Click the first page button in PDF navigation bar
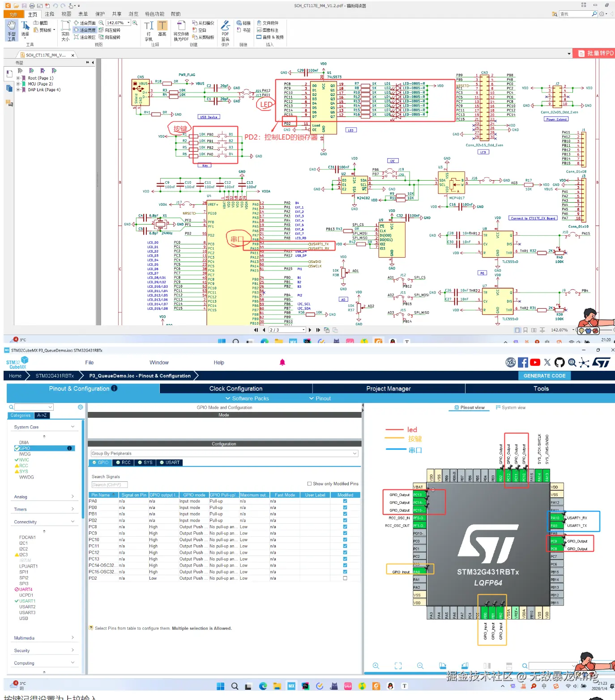The height and width of the screenshot is (700, 615). coord(256,330)
